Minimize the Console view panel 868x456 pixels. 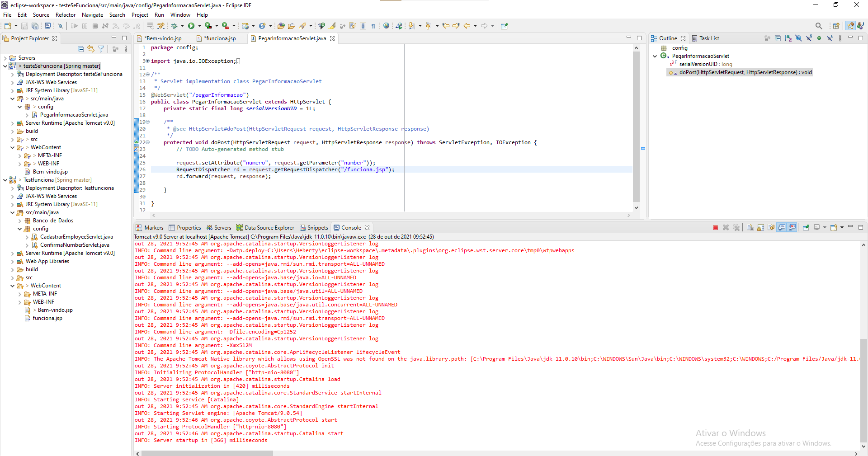point(850,227)
